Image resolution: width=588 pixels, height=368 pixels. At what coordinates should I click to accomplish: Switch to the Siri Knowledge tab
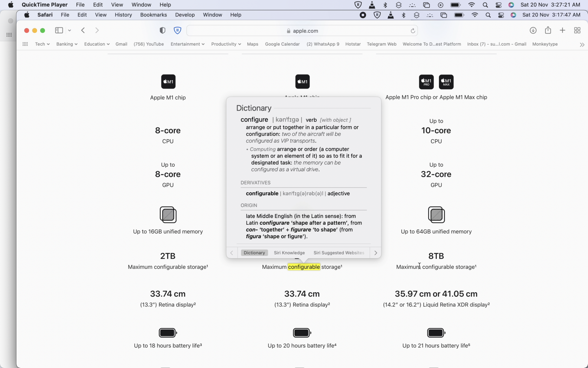pyautogui.click(x=289, y=253)
